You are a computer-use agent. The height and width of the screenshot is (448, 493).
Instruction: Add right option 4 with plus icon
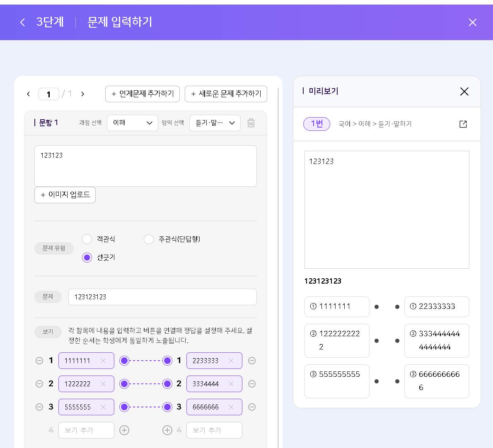167,430
